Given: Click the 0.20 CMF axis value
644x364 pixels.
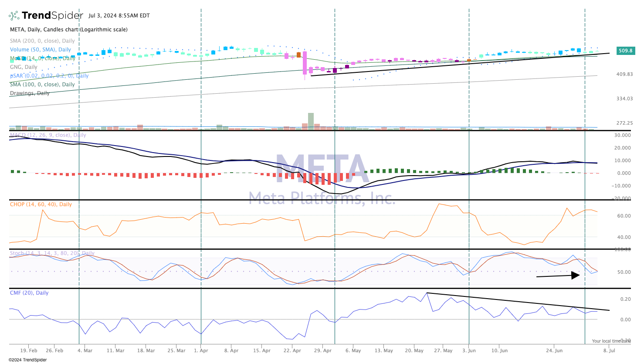Looking at the screenshot, I should (x=626, y=299).
